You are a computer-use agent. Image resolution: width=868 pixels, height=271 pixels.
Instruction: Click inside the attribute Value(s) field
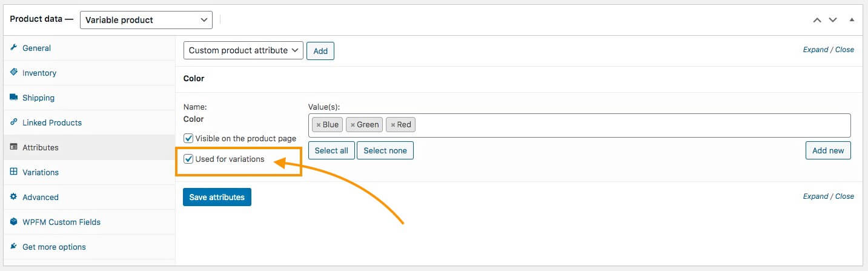pos(630,125)
